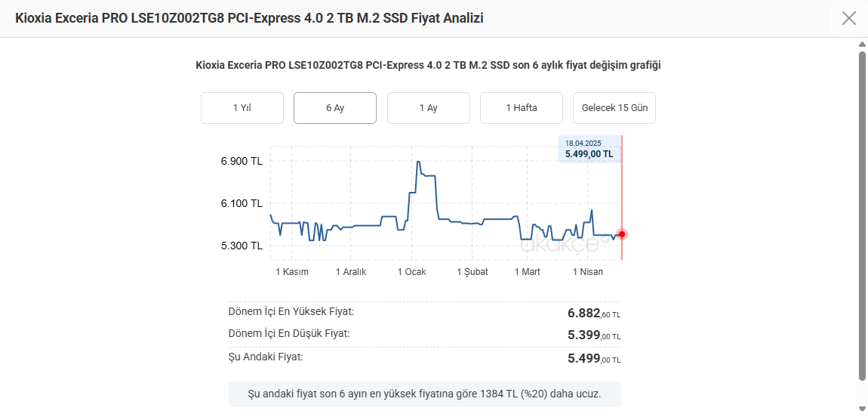The image size is (868, 411).
Task: Close the Fiyat Analizi dialog
Action: pos(849,18)
